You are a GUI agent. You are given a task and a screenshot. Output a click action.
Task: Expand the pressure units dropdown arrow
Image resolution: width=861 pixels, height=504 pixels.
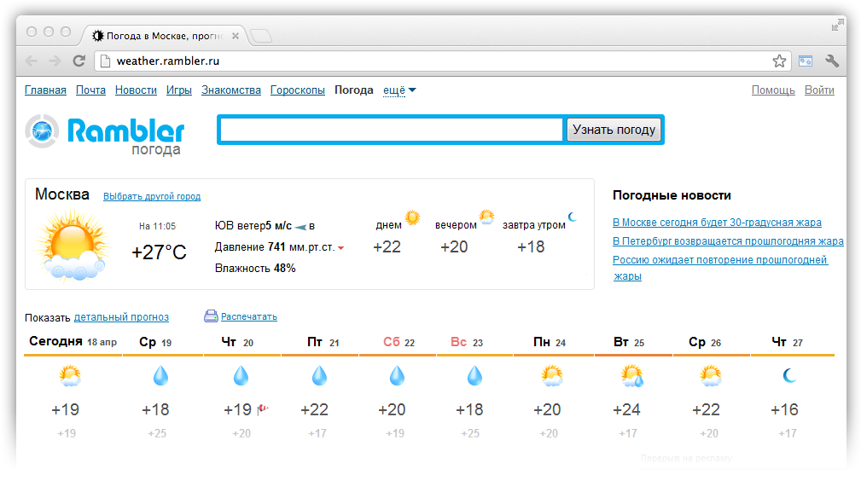click(x=341, y=248)
